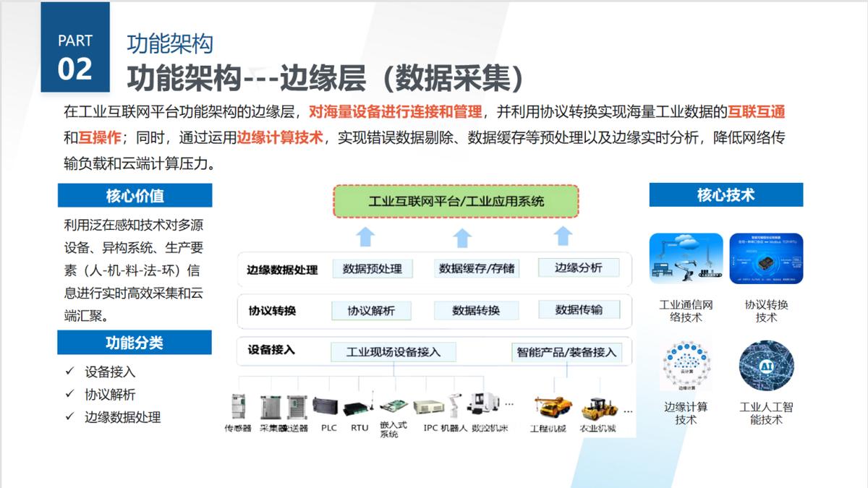The width and height of the screenshot is (868, 488).
Task: Select the PLC device icon
Action: pos(327,406)
